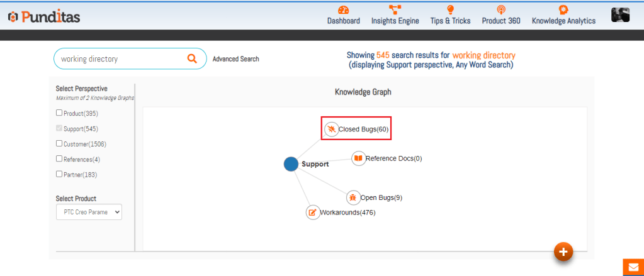Navigate to Knowledge Analytics

point(563,15)
